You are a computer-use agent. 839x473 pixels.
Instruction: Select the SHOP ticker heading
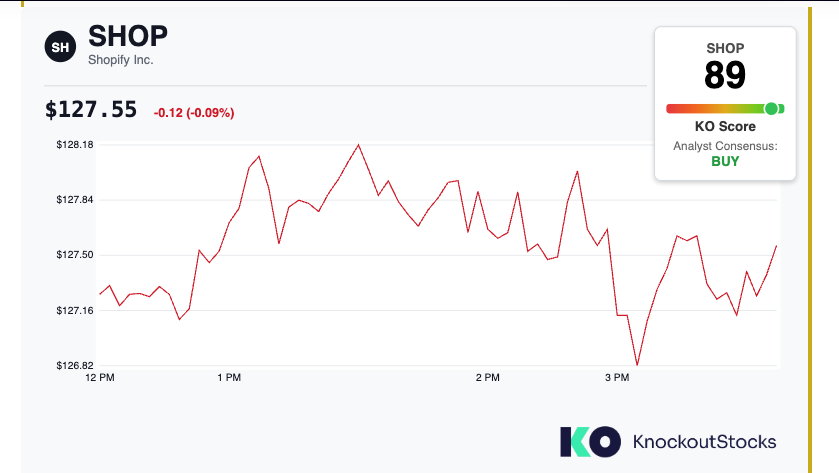[128, 36]
